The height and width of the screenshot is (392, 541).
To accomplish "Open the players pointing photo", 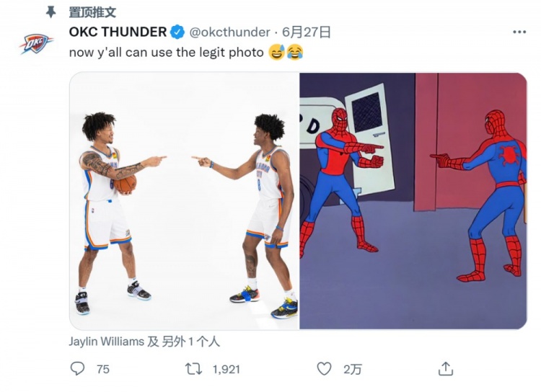I will click(x=184, y=201).
